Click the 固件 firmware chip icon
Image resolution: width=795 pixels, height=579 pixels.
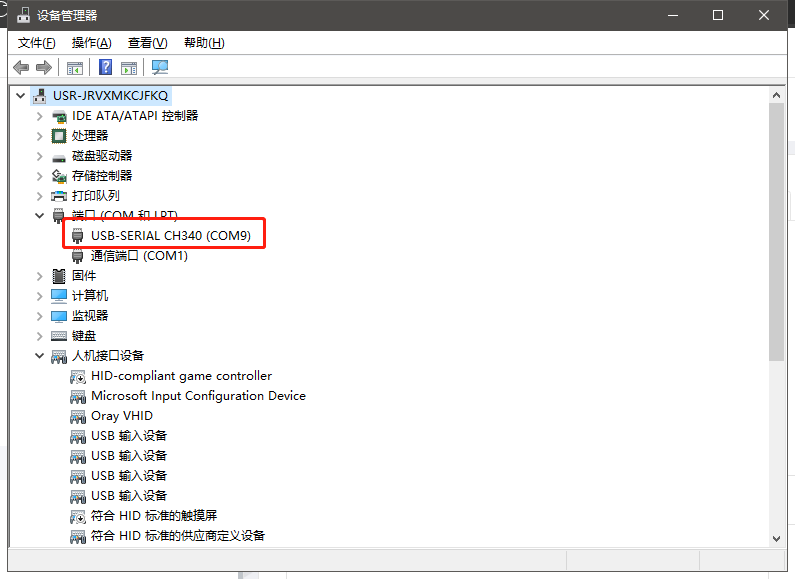pyautogui.click(x=59, y=276)
